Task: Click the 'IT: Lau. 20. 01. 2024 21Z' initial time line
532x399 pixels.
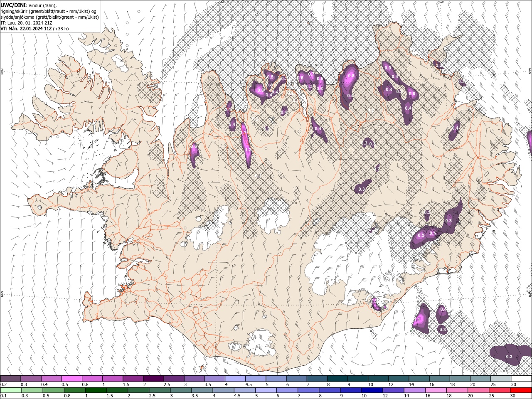Action: 26,23
